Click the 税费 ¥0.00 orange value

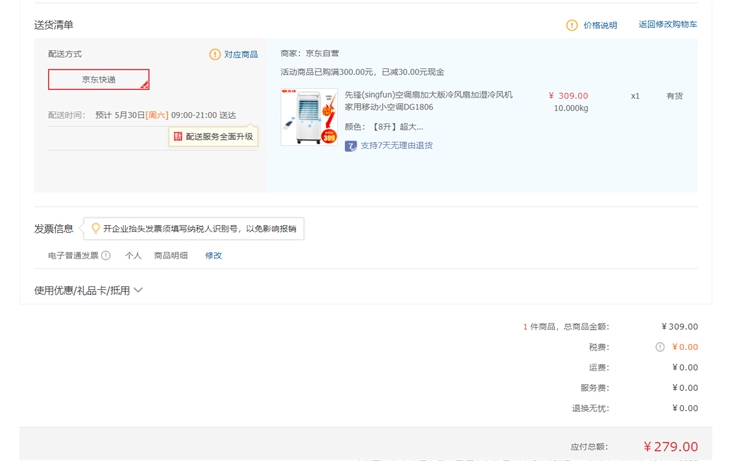[685, 347]
